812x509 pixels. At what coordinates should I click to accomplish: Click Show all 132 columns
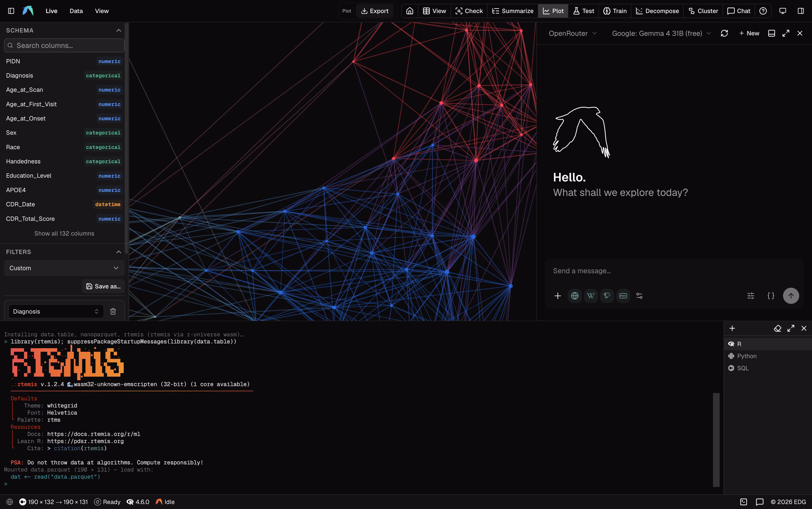point(64,233)
